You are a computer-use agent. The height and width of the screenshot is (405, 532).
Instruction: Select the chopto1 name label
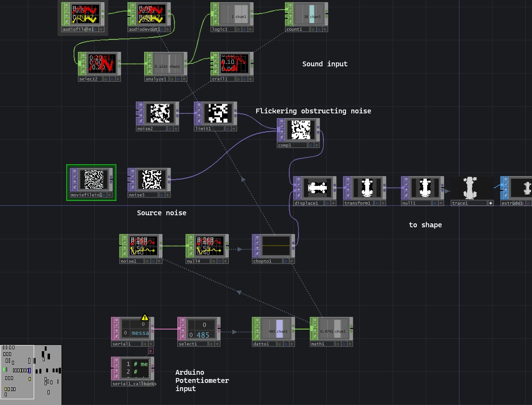[x=262, y=261]
